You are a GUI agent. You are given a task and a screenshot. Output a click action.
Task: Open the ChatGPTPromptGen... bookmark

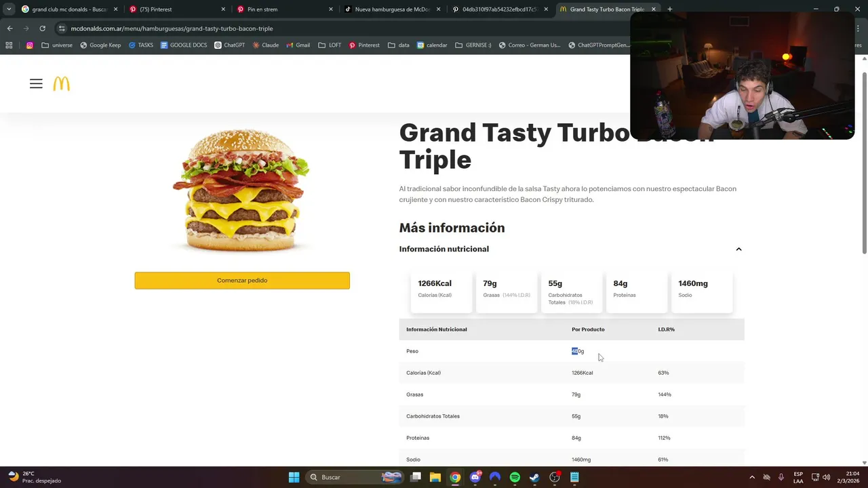599,45
